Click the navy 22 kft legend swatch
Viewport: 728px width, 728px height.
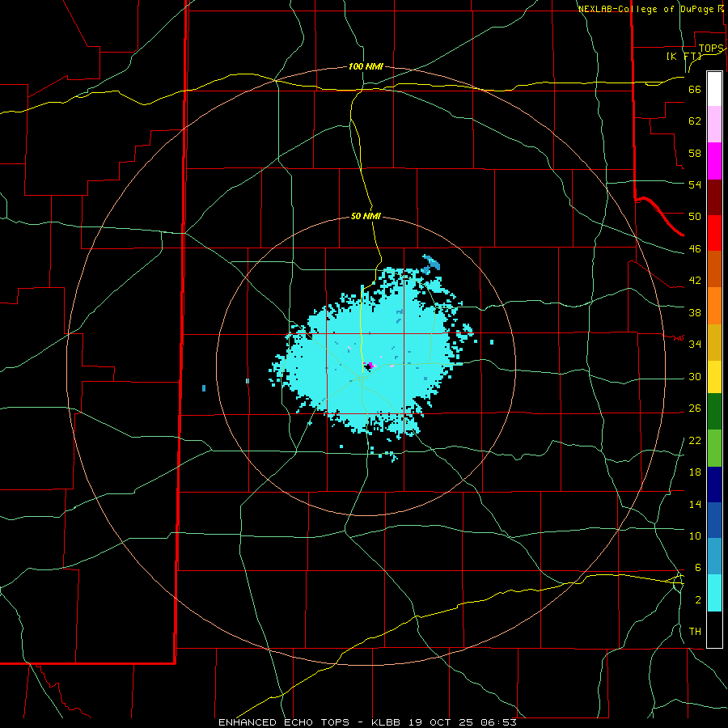tap(714, 485)
